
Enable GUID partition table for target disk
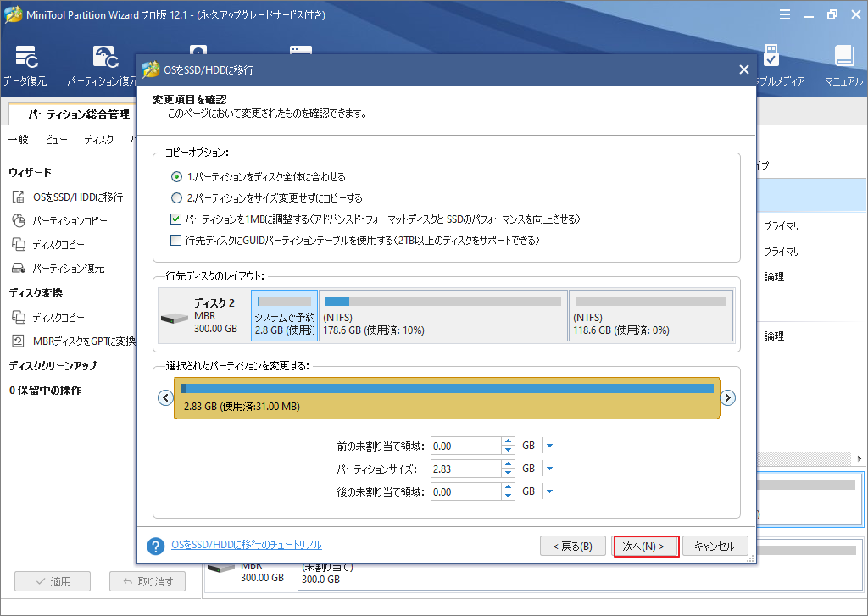tap(176, 240)
